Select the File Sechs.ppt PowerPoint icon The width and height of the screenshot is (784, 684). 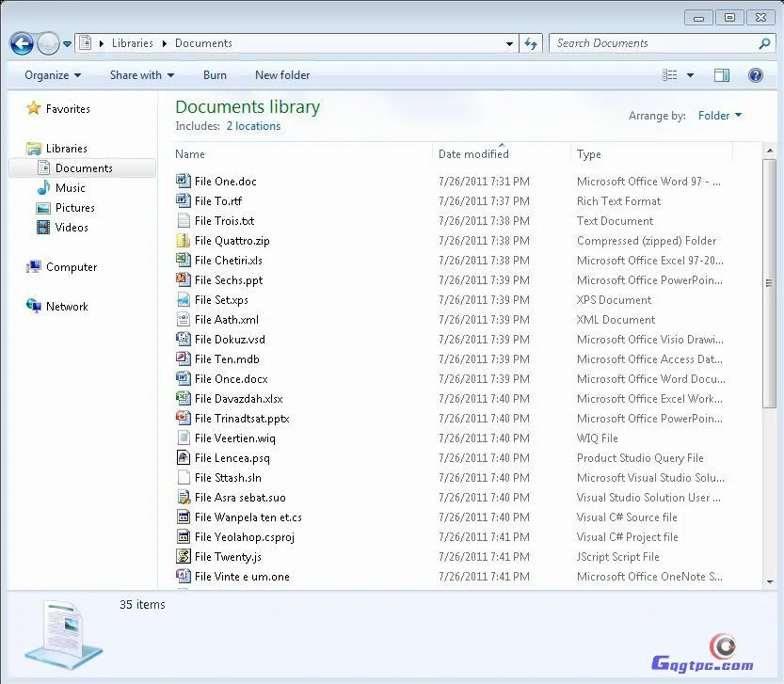pyautogui.click(x=184, y=280)
